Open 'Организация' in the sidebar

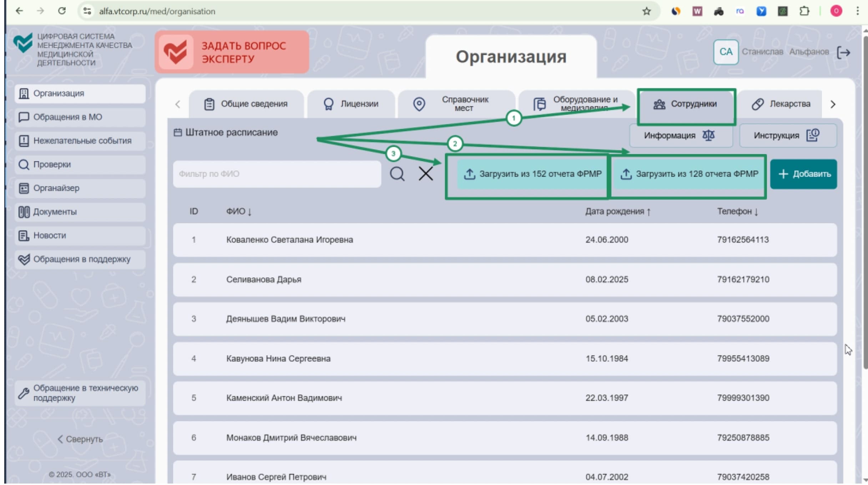pyautogui.click(x=80, y=93)
